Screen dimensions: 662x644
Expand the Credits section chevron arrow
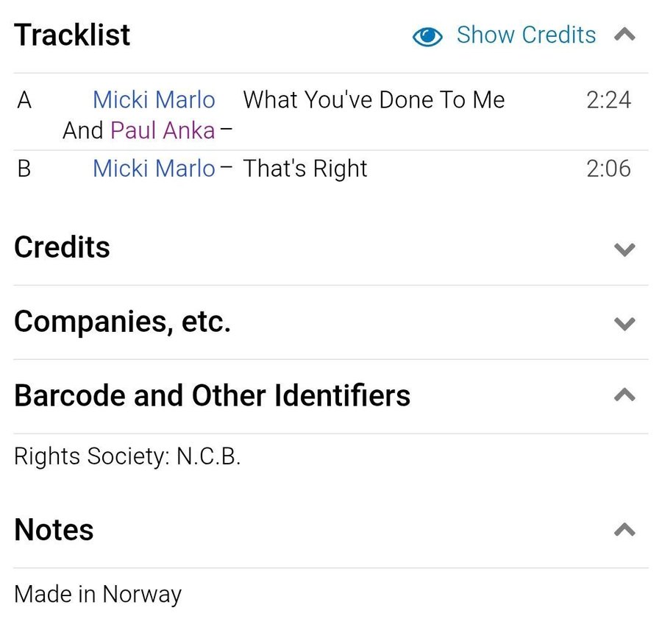pos(624,250)
